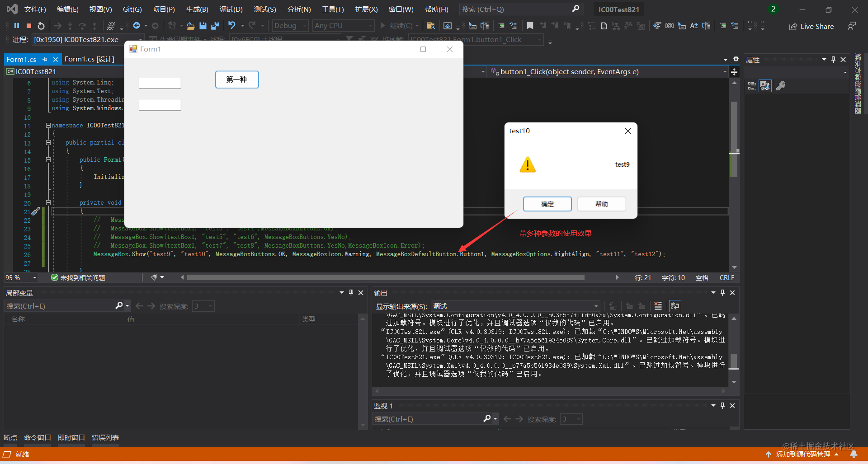This screenshot has height=464, width=868.
Task: Collapse the public partial class block
Action: 48,143
